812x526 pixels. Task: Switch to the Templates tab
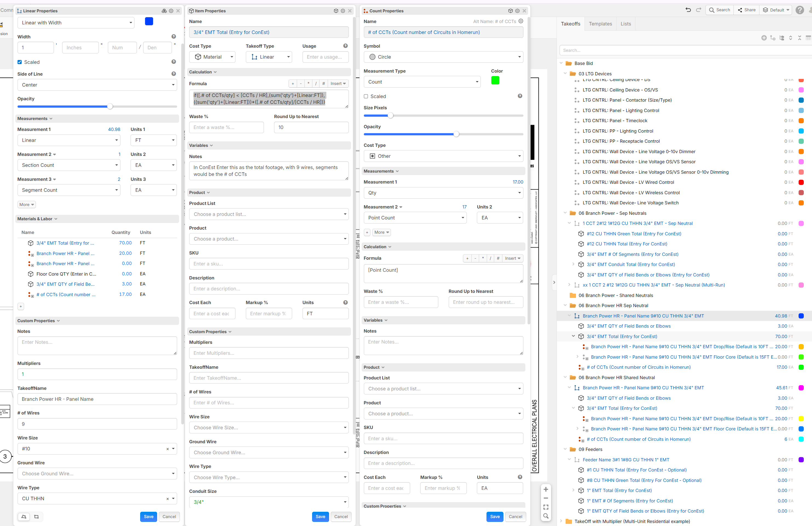coord(600,24)
